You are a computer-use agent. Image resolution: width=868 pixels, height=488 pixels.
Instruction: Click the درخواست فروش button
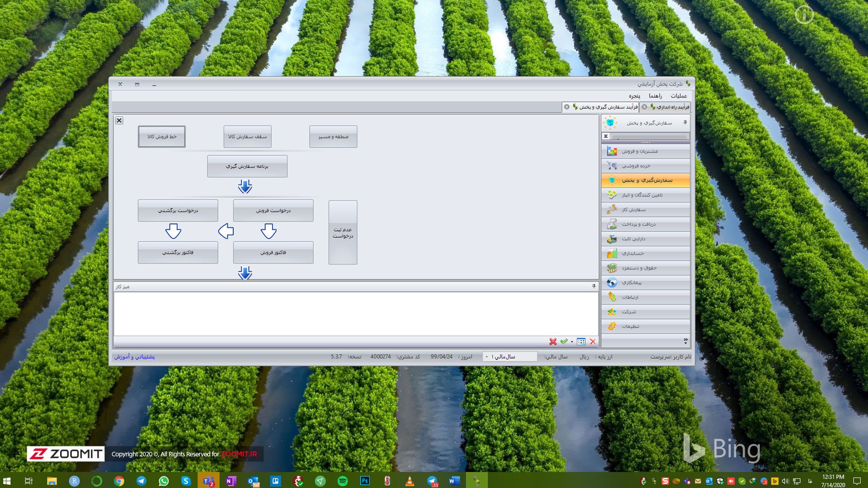[x=273, y=211]
